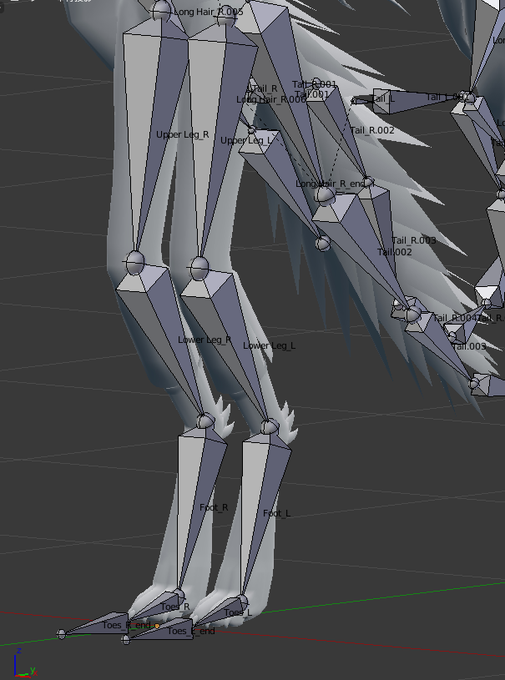Select the Toes_L bone

click(x=217, y=612)
